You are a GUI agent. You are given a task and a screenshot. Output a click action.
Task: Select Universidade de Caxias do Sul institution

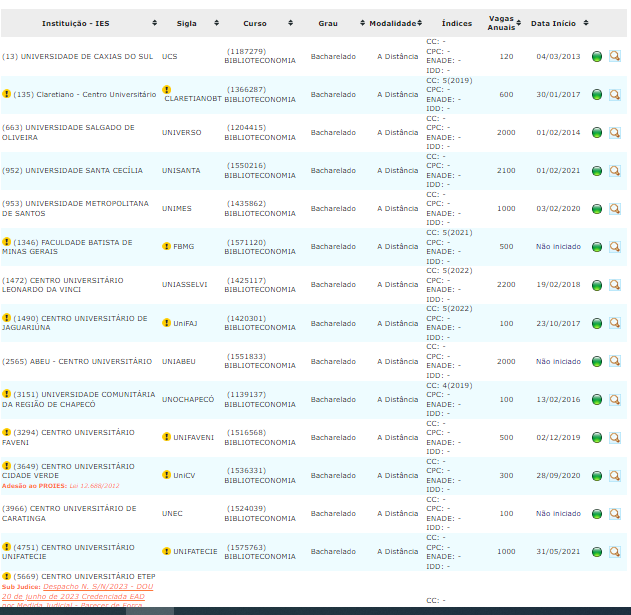77,56
